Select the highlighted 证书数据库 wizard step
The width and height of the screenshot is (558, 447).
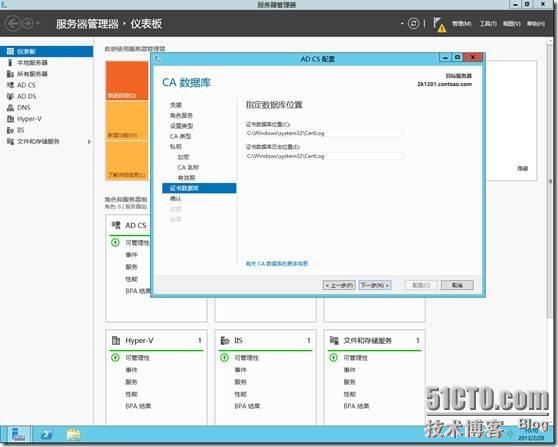point(199,188)
